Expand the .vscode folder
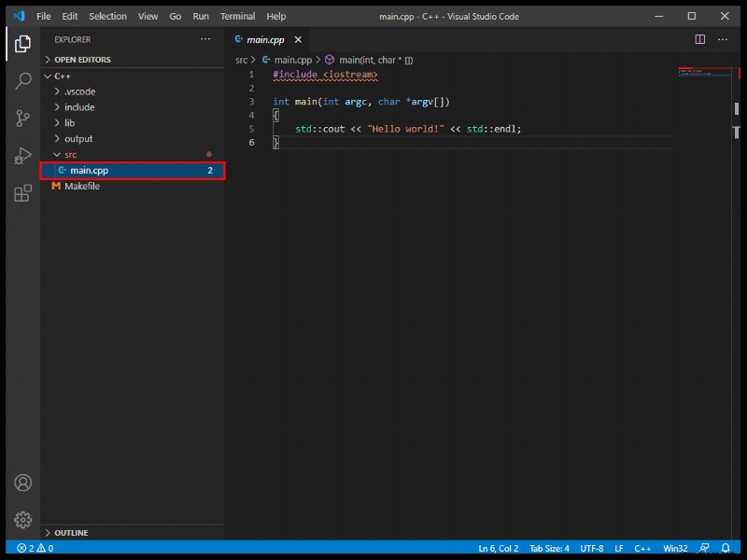This screenshot has width=747, height=560. click(x=133, y=91)
